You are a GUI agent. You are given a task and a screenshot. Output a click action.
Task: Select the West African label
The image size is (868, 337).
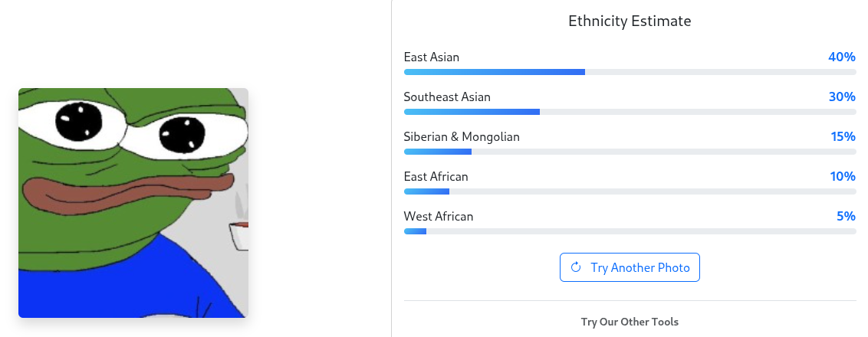pos(439,217)
